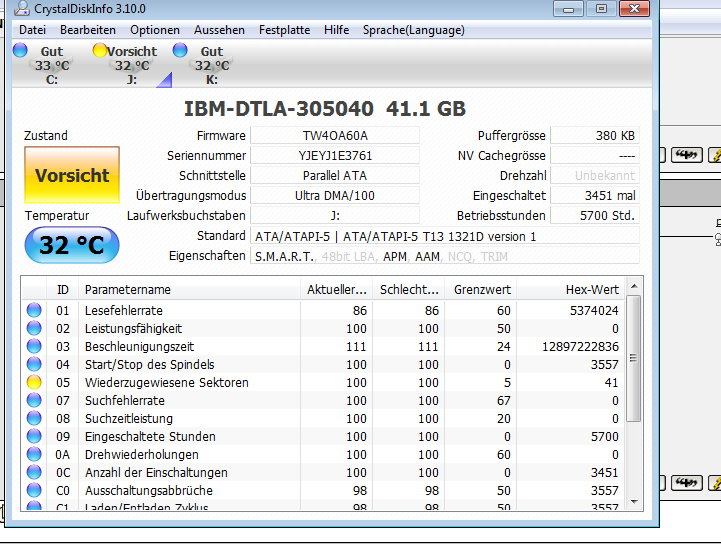The width and height of the screenshot is (721, 544).
Task: Click the scroll up arrow of SMART list
Action: point(634,286)
